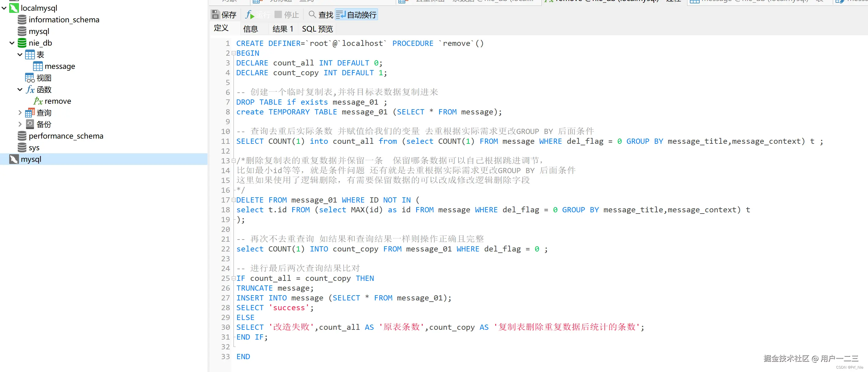Click the performance_schema database
868x372 pixels.
point(66,136)
